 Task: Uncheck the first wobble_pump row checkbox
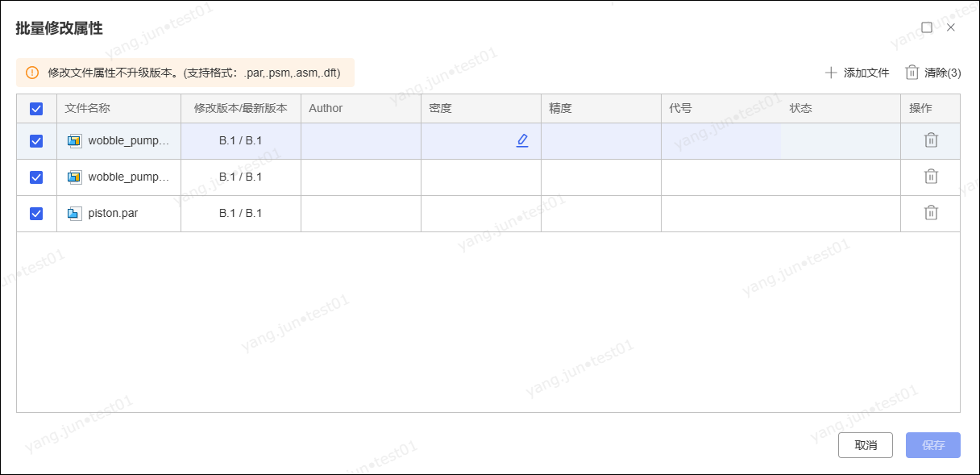point(36,141)
